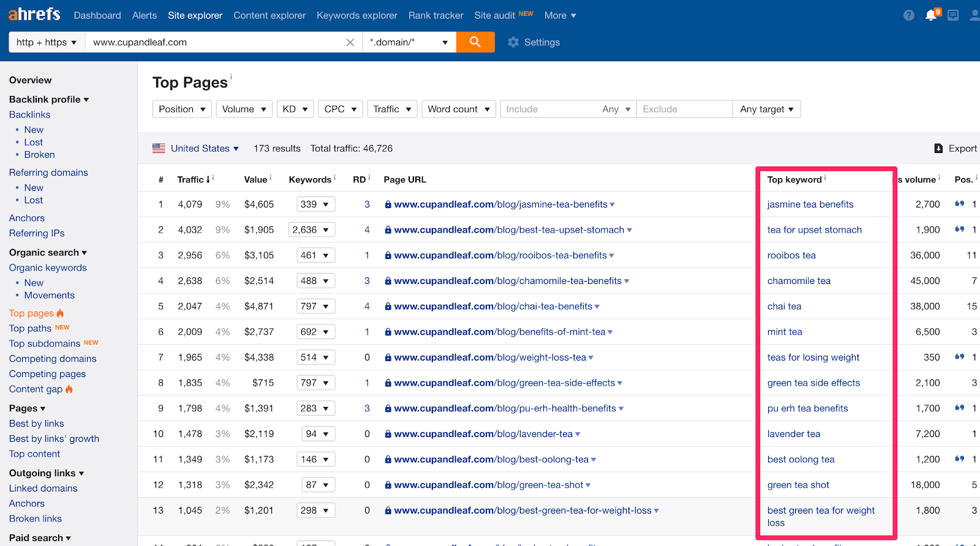The image size is (980, 546).
Task: Click the lock icon beside lavender-tea URL
Action: pyautogui.click(x=388, y=434)
